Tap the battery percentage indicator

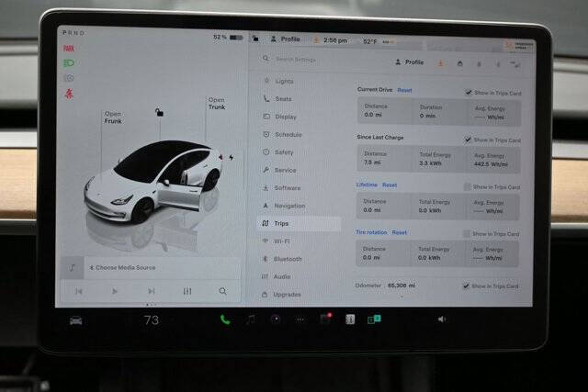tap(228, 37)
